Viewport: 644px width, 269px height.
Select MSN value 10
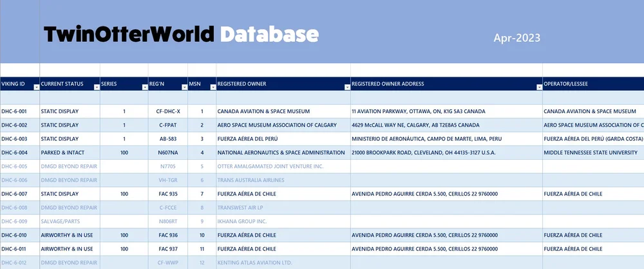(x=202, y=235)
